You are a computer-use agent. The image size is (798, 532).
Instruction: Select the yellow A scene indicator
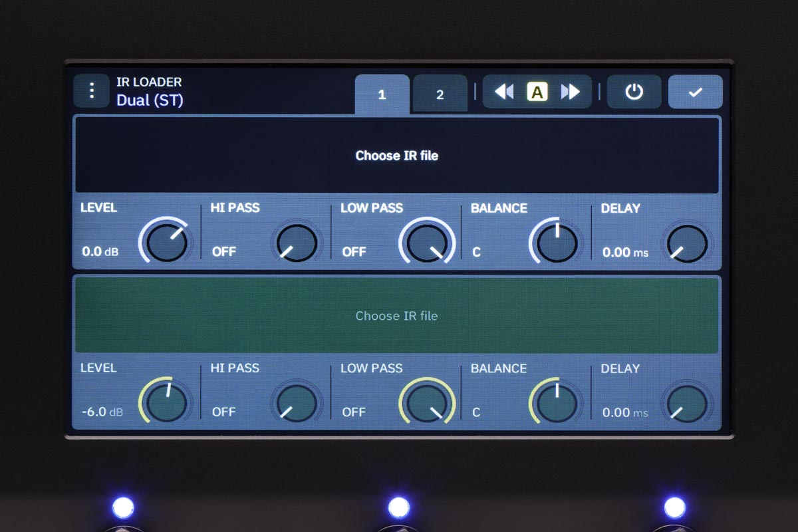(x=537, y=92)
